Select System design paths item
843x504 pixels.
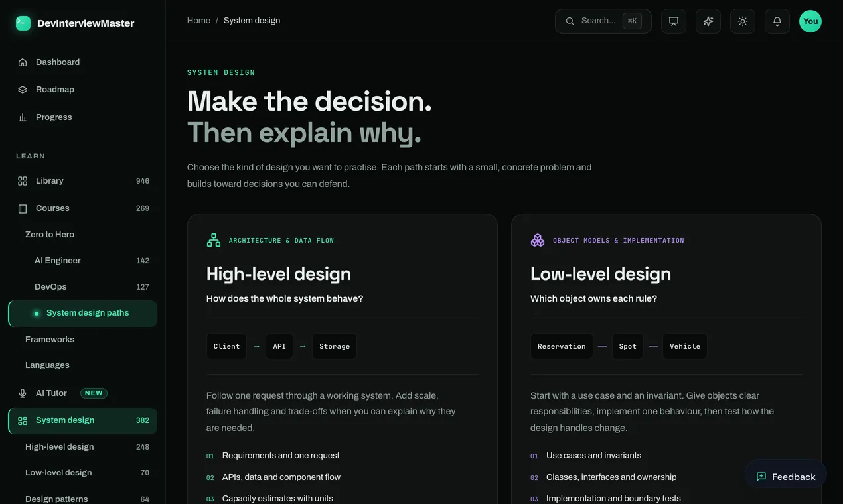pyautogui.click(x=83, y=314)
